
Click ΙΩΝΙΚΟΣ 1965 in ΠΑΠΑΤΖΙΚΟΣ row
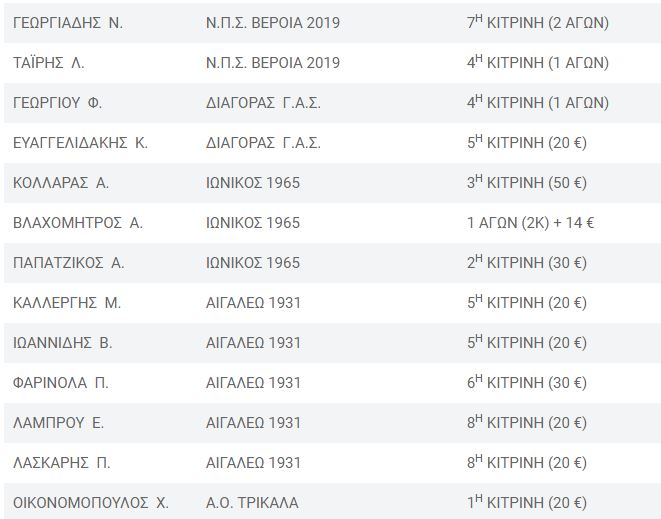coord(253,263)
